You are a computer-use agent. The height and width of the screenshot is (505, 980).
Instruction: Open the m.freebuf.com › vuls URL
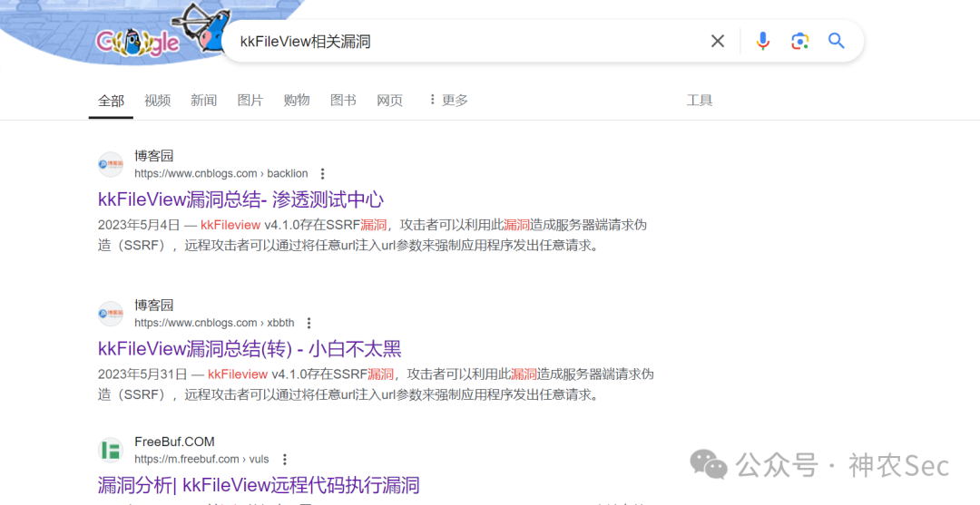click(x=201, y=460)
